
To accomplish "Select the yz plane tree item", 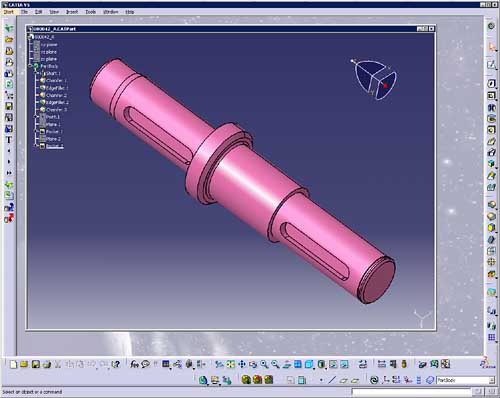I will [49, 52].
